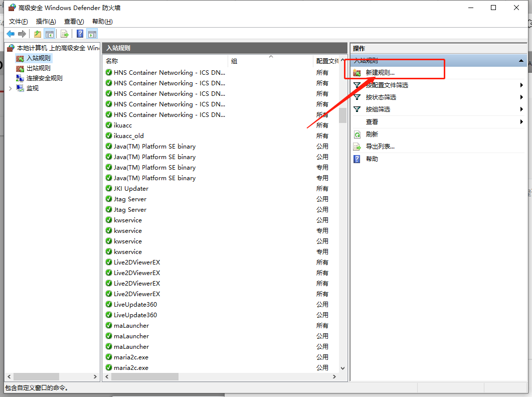Click the firewall app icon in title bar
The width and height of the screenshot is (532, 397).
click(12, 8)
